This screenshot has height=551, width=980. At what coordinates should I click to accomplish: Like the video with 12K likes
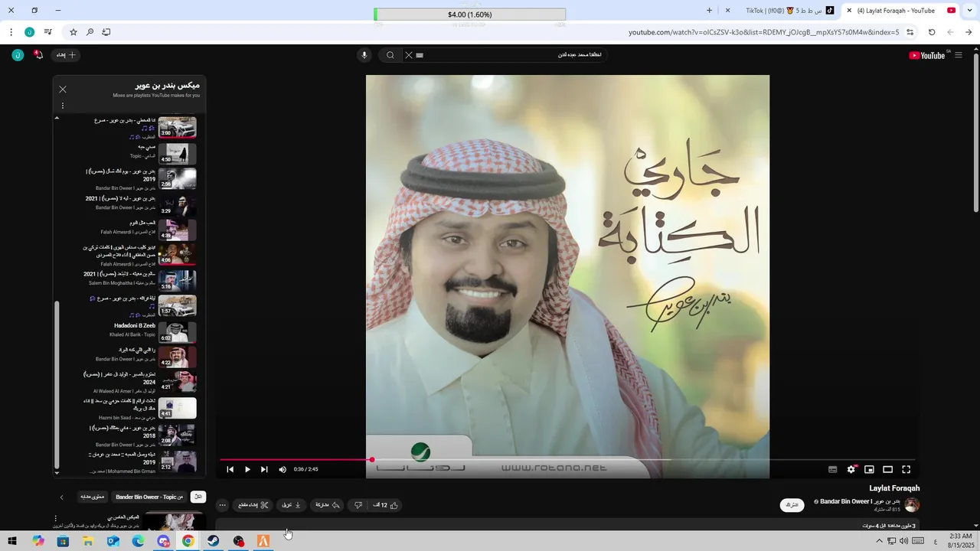(386, 505)
